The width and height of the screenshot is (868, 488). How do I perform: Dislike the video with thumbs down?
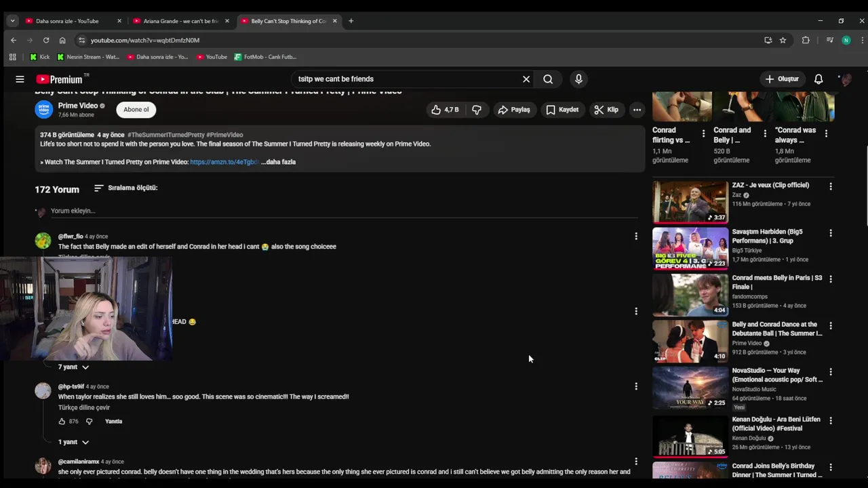(477, 110)
